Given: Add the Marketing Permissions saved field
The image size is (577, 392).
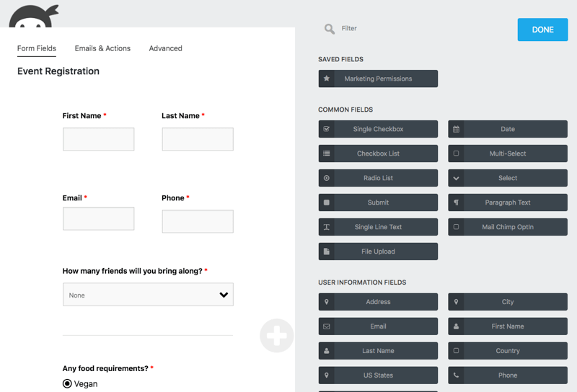Looking at the screenshot, I should point(378,79).
